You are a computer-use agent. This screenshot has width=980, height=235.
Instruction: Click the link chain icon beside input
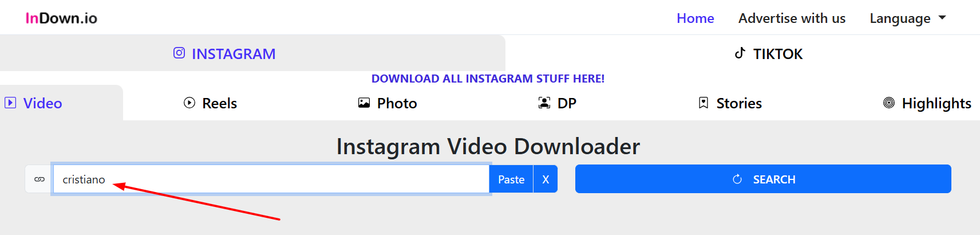click(39, 179)
